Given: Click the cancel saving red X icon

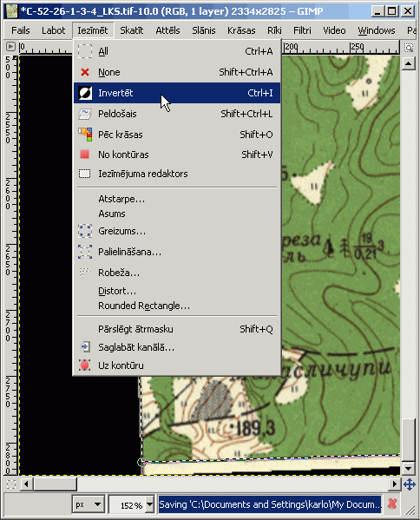Looking at the screenshot, I should [x=392, y=504].
